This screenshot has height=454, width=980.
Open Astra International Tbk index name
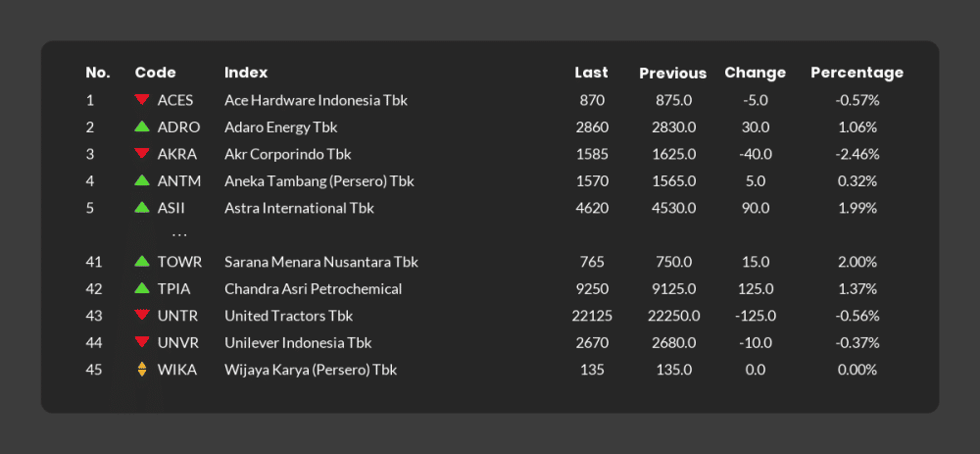tap(299, 208)
